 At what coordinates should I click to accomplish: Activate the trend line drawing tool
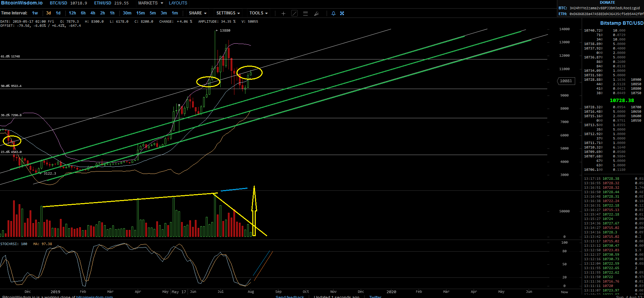294,13
